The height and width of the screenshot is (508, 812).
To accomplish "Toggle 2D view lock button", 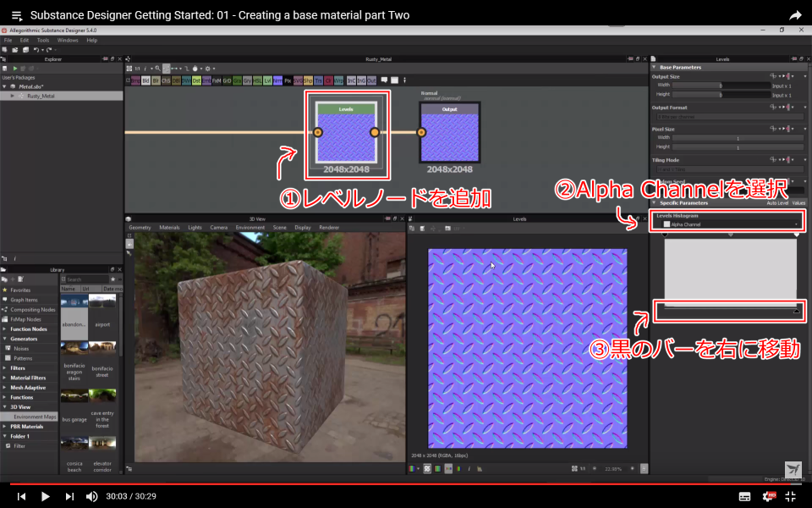I will [644, 468].
